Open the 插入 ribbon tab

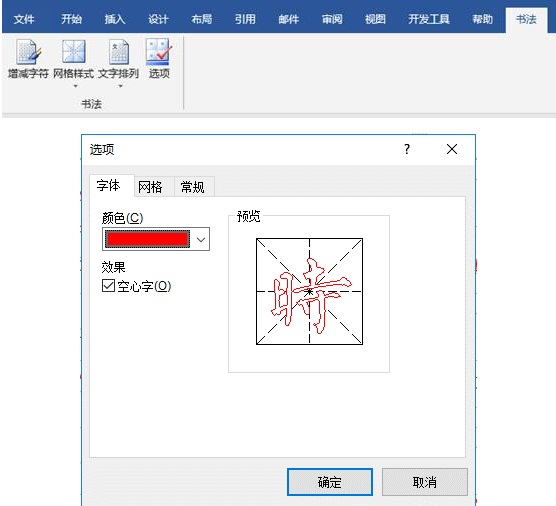[x=115, y=19]
